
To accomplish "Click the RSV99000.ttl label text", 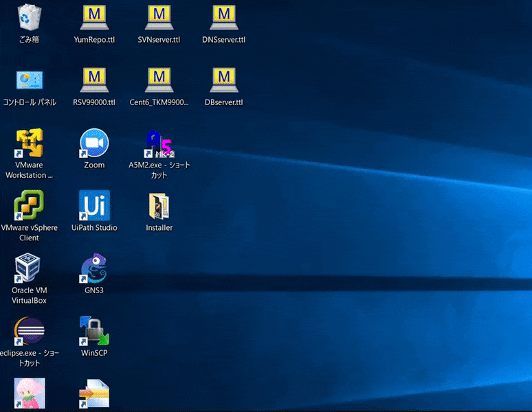I will (94, 102).
